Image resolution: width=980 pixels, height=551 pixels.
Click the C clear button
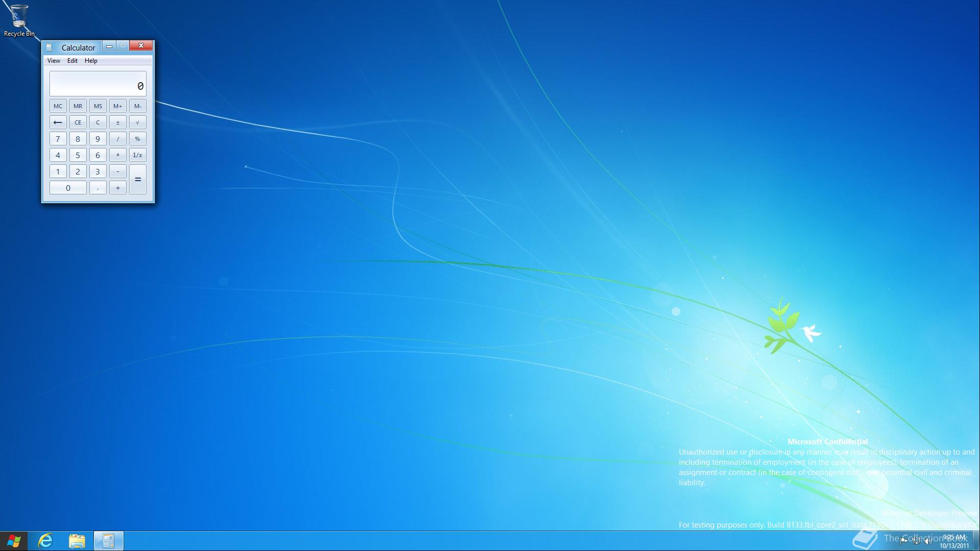pyautogui.click(x=98, y=122)
